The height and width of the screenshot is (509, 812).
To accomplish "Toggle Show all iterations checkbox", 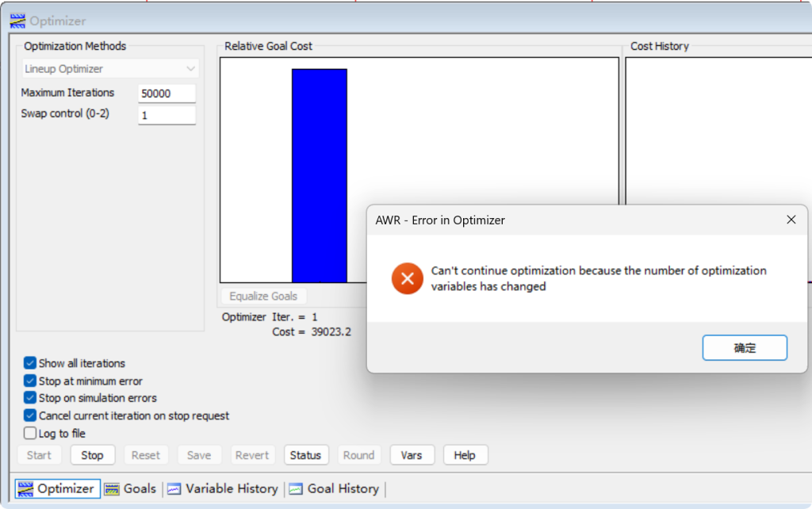I will click(x=30, y=363).
